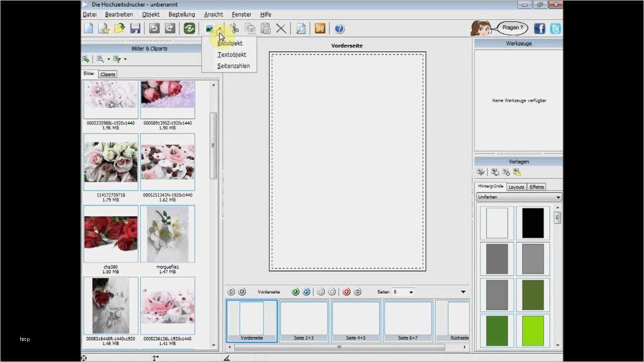Open the Unifarben background category dropdown
644x362 pixels.
click(518, 197)
